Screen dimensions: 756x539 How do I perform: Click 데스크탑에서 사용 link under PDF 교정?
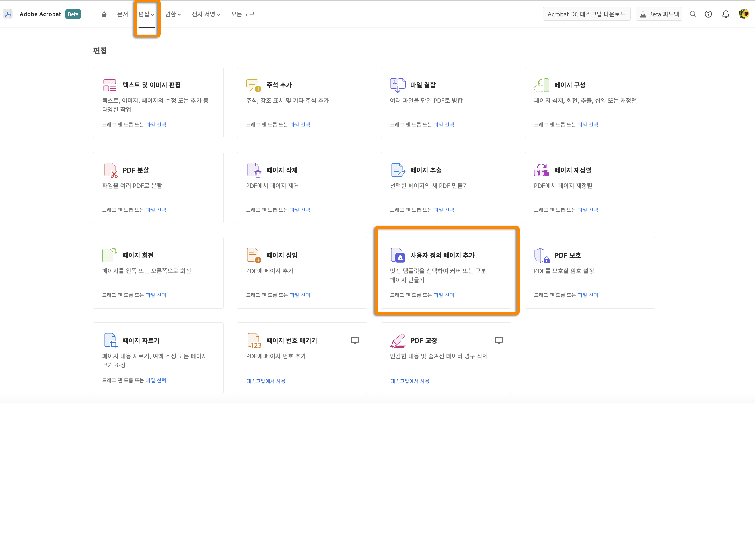coord(410,381)
